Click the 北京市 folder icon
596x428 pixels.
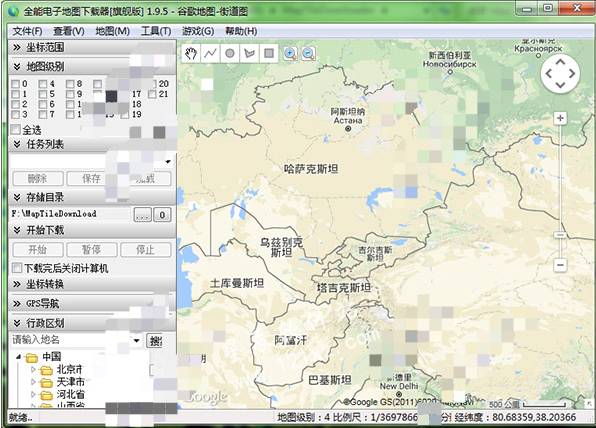(46, 370)
